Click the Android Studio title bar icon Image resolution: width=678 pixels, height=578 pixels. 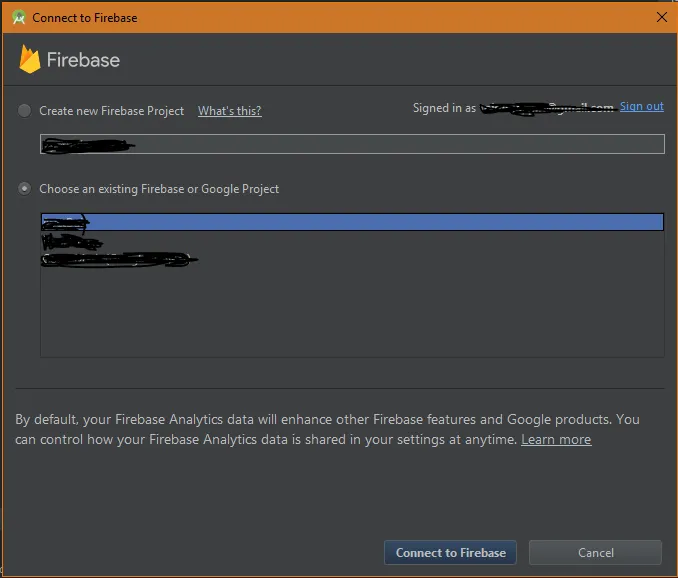tap(19, 17)
